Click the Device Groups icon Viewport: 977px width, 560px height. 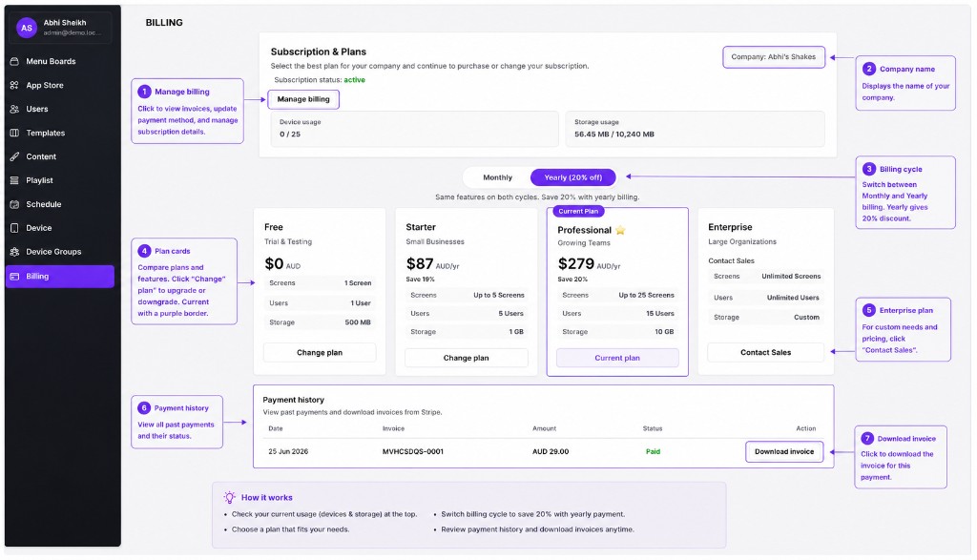(x=14, y=252)
